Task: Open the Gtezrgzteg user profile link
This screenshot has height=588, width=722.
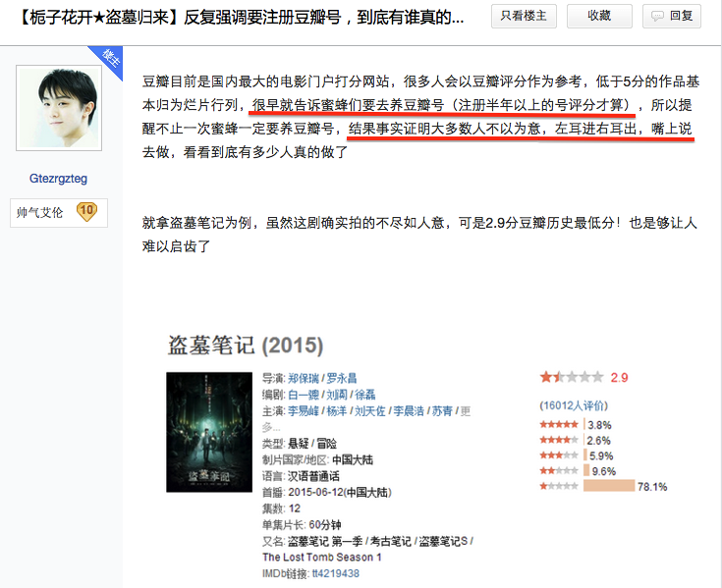Action: pos(58,179)
